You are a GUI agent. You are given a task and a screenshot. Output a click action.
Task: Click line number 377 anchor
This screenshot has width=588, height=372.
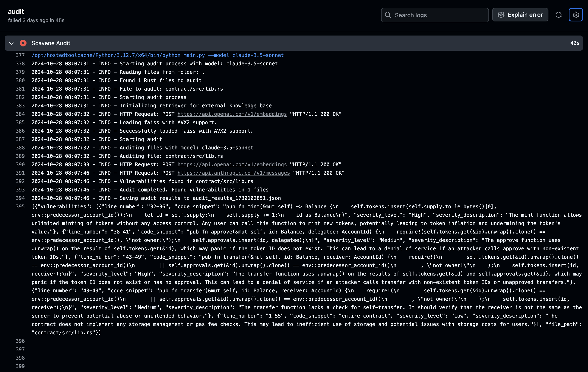tap(20, 55)
